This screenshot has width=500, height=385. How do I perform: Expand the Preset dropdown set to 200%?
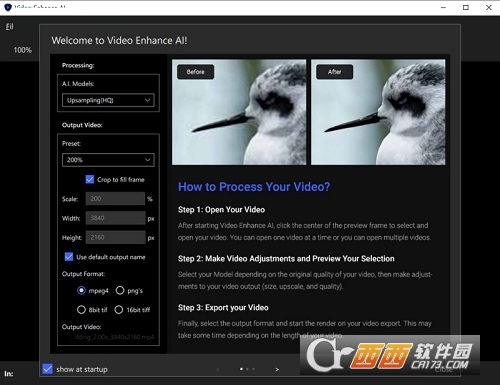point(108,160)
